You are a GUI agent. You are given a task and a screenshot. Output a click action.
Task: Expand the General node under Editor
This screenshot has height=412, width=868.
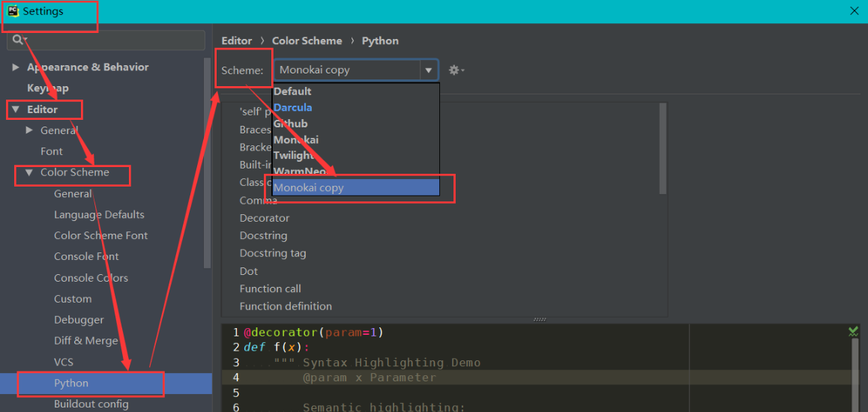tap(29, 130)
